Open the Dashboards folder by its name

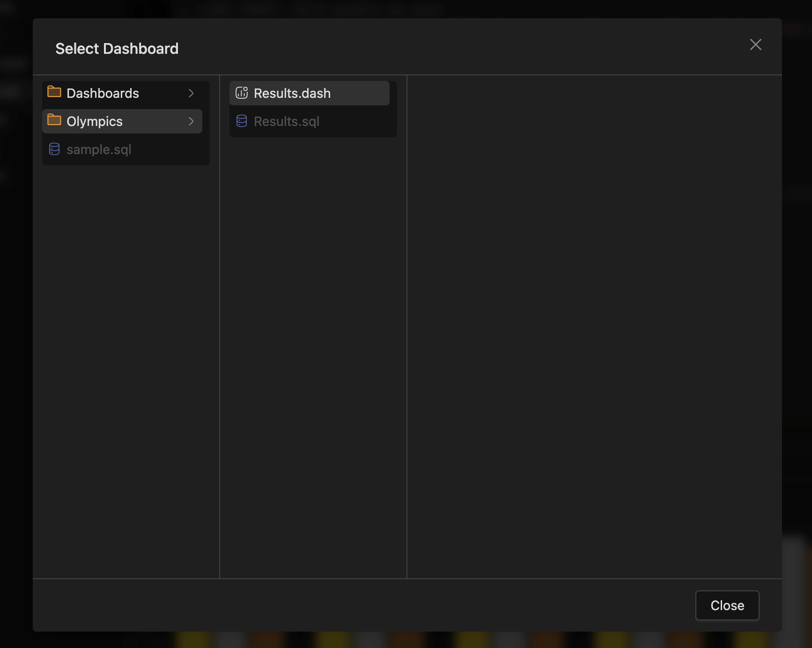pyautogui.click(x=103, y=93)
